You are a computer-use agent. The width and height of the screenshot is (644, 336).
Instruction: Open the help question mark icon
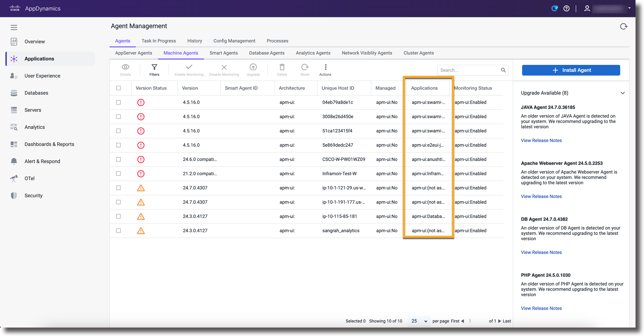tap(566, 8)
